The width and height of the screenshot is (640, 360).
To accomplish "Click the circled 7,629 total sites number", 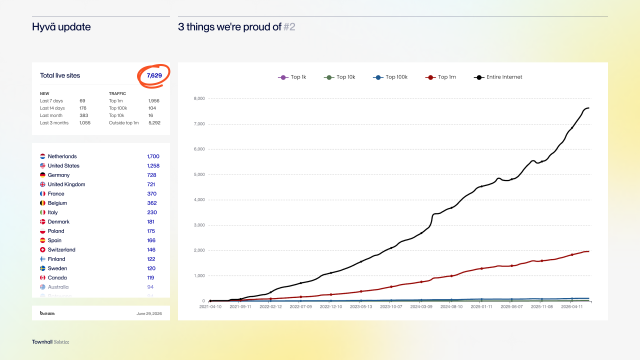I will point(154,76).
